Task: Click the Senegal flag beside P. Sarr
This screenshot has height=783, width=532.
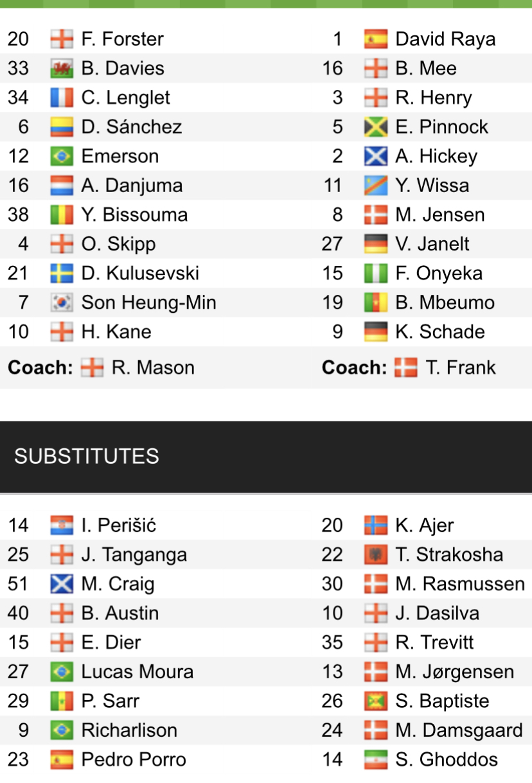Action: [62, 701]
